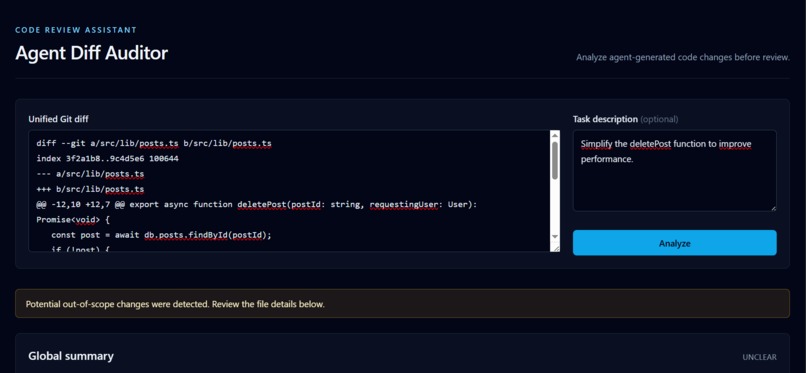Click the 'Global summary' heading
This screenshot has width=806, height=373.
(71, 356)
